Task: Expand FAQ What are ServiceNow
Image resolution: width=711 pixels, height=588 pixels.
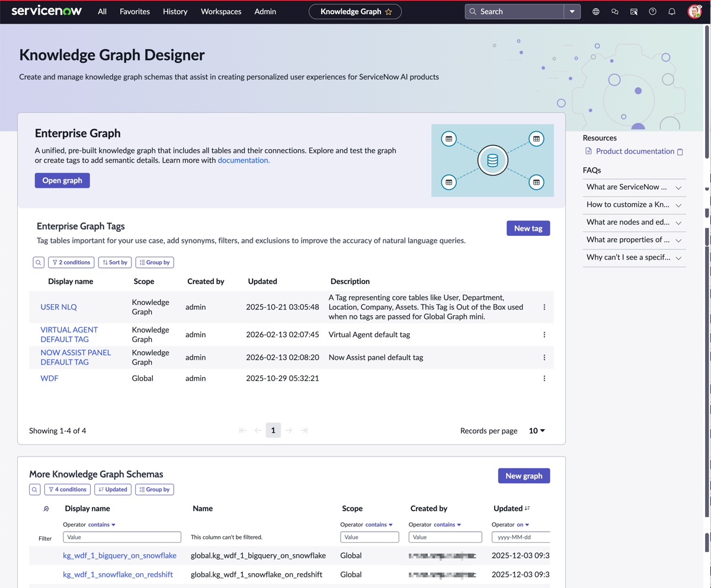Action: click(x=635, y=187)
